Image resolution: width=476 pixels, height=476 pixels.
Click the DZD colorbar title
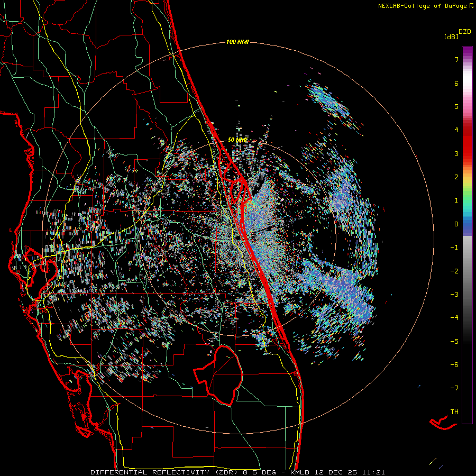[465, 32]
